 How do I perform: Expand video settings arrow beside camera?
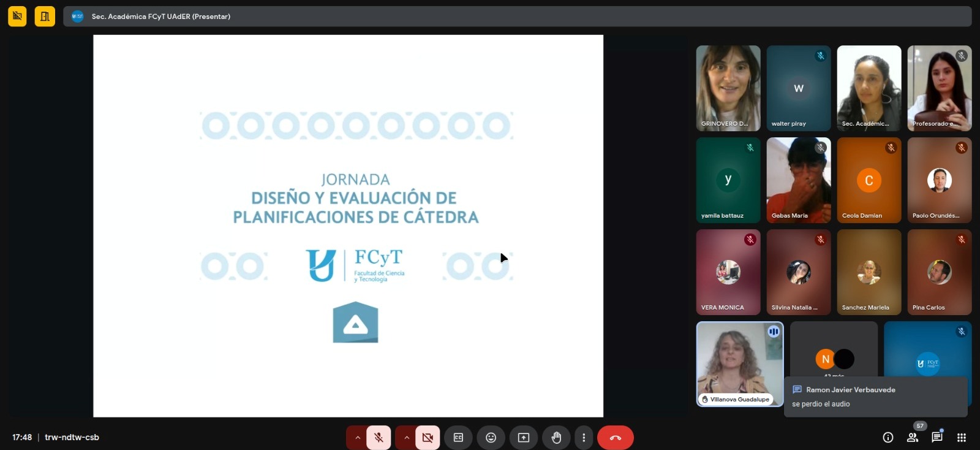coord(406,437)
